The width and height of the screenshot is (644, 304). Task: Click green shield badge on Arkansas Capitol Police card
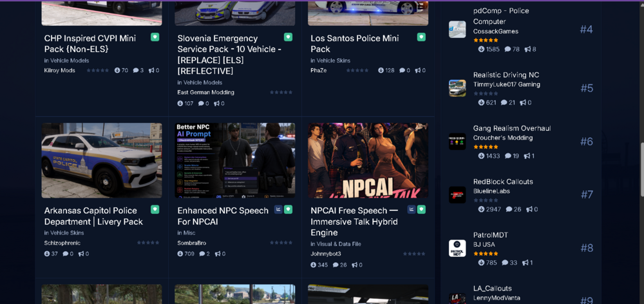pyautogui.click(x=155, y=209)
